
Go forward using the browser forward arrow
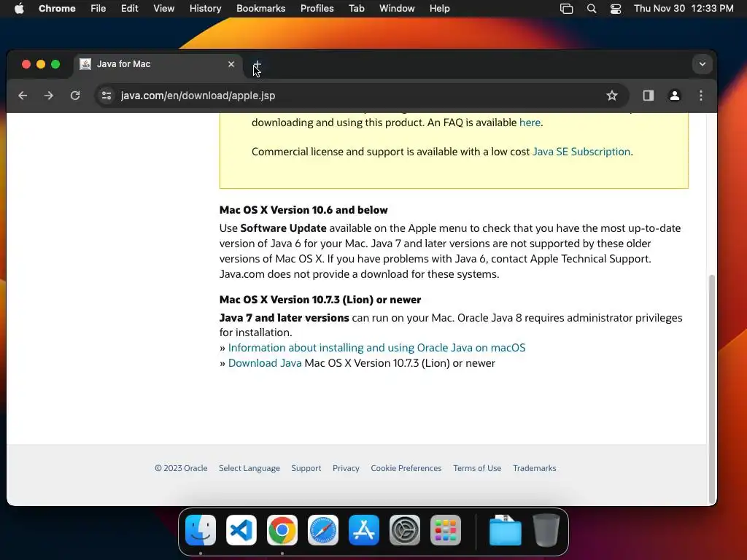click(x=49, y=96)
